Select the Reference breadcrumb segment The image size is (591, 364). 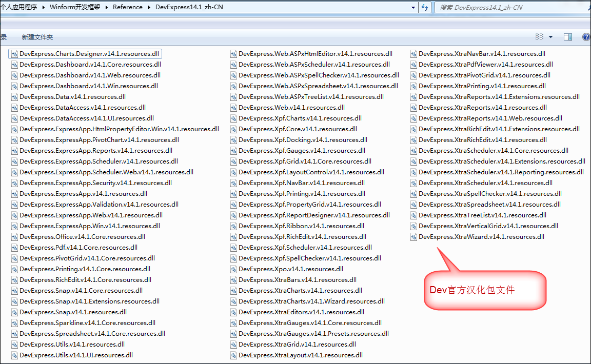pos(128,7)
